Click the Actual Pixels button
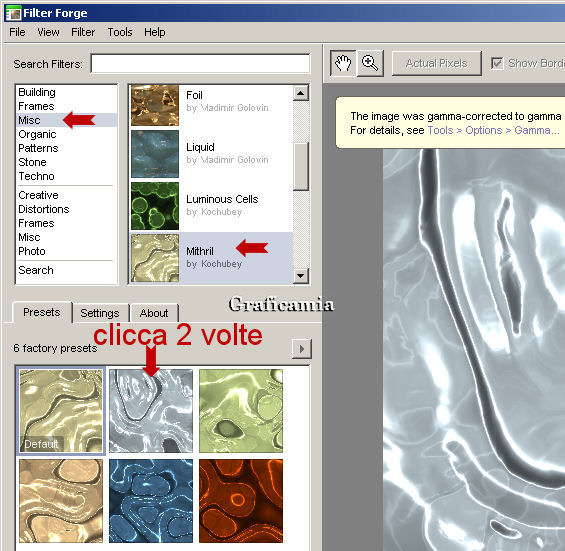565x551 pixels. click(x=436, y=63)
